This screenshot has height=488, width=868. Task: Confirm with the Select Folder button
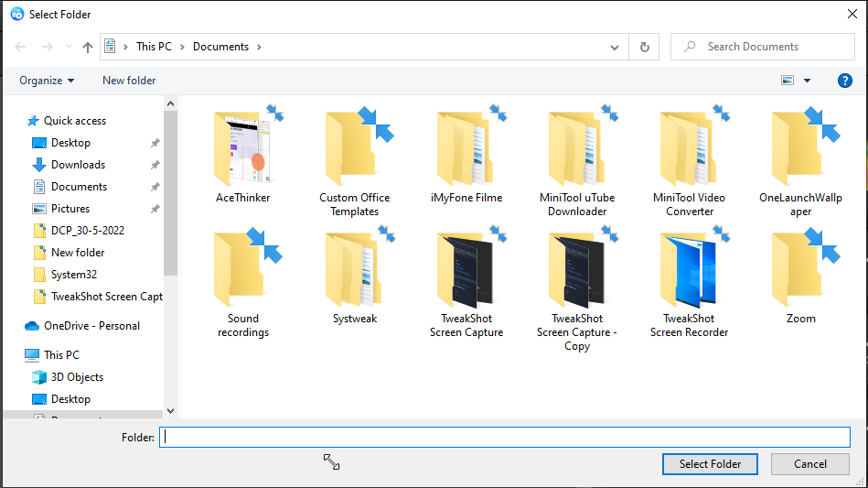coord(710,464)
